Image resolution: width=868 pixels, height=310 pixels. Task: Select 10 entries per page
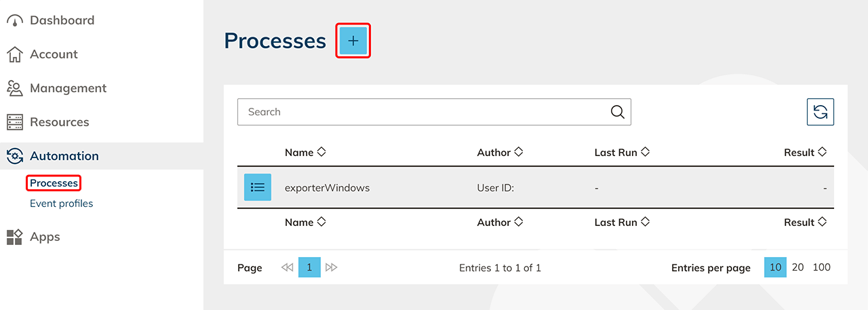[x=776, y=267]
